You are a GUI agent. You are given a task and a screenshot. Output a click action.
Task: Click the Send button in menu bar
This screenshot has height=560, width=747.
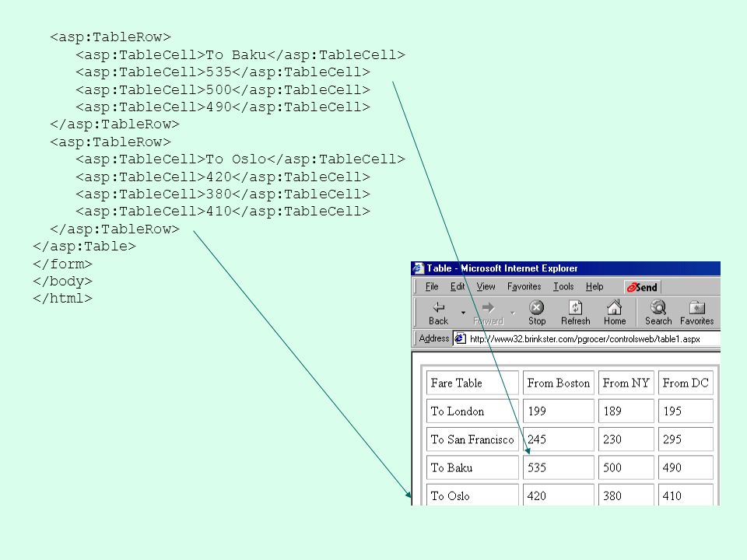642,287
